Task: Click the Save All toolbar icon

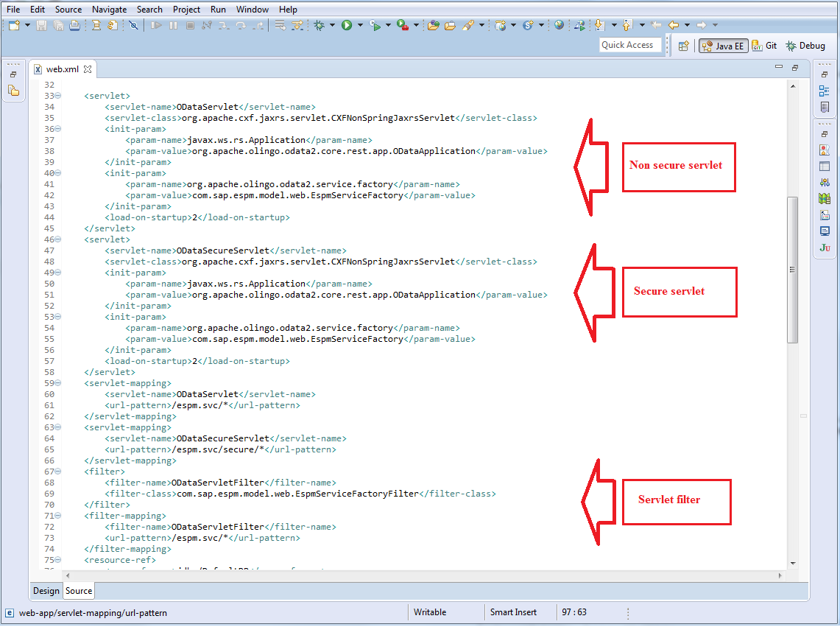Action: [x=58, y=25]
